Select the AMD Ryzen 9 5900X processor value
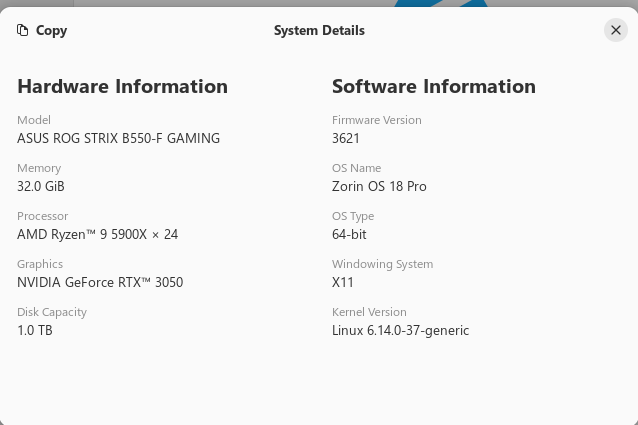This screenshot has width=638, height=425. click(x=97, y=234)
